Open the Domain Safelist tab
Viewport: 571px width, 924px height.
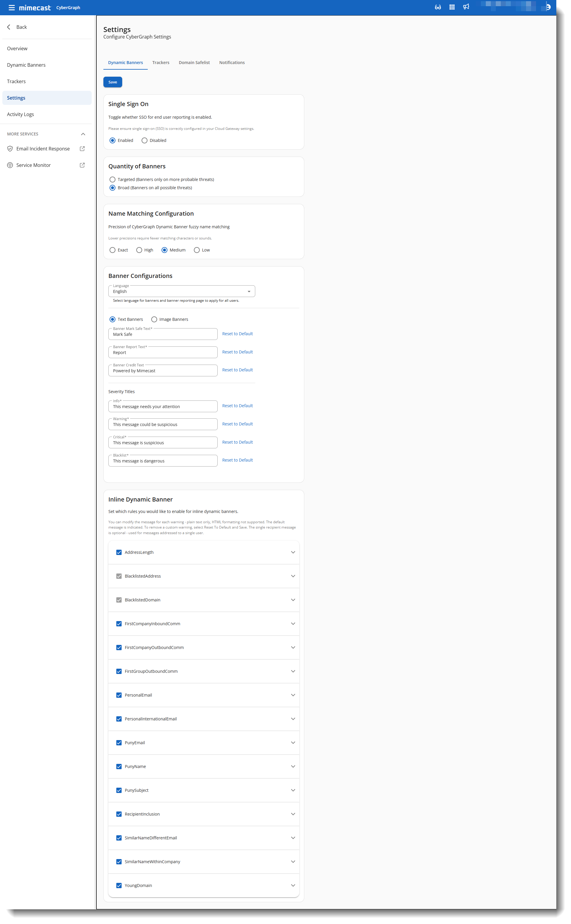point(194,62)
